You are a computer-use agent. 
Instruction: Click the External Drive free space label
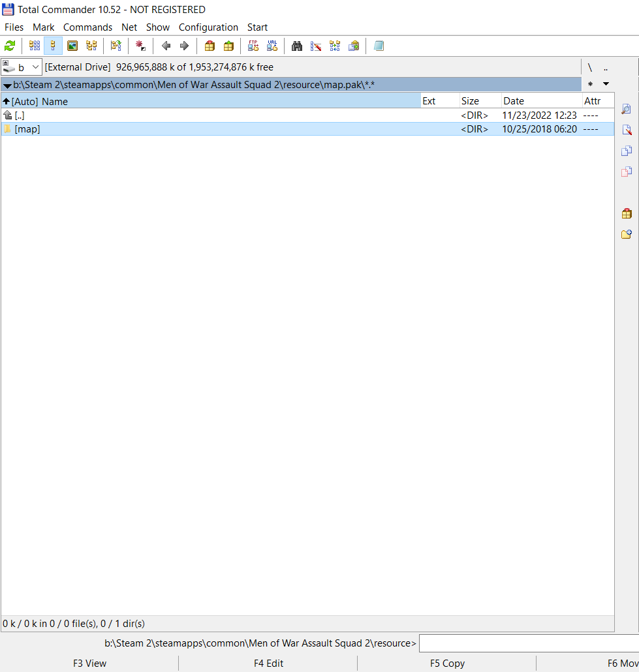(x=159, y=67)
